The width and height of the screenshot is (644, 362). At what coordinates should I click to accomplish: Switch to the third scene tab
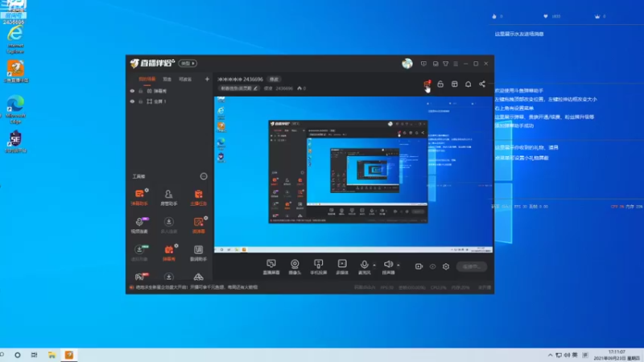(185, 79)
